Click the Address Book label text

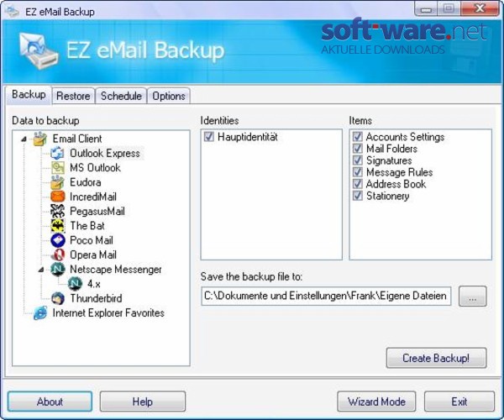click(x=396, y=184)
